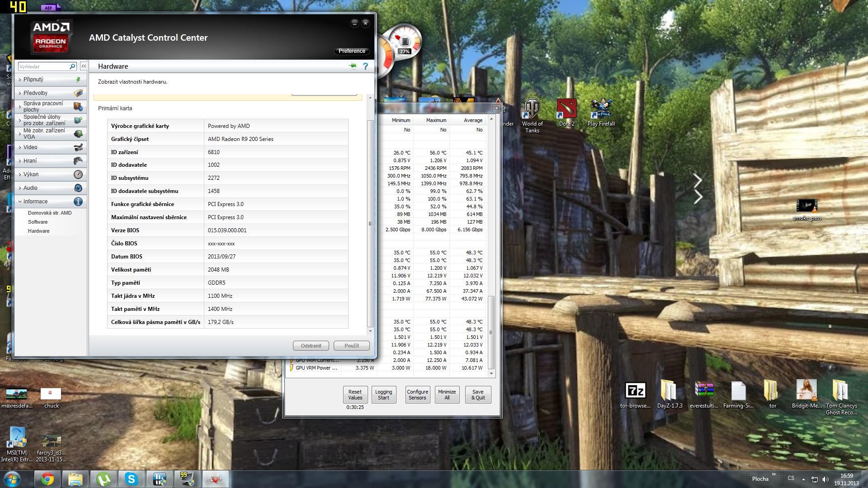Click Save & Quit button
The height and width of the screenshot is (488, 868).
point(478,395)
